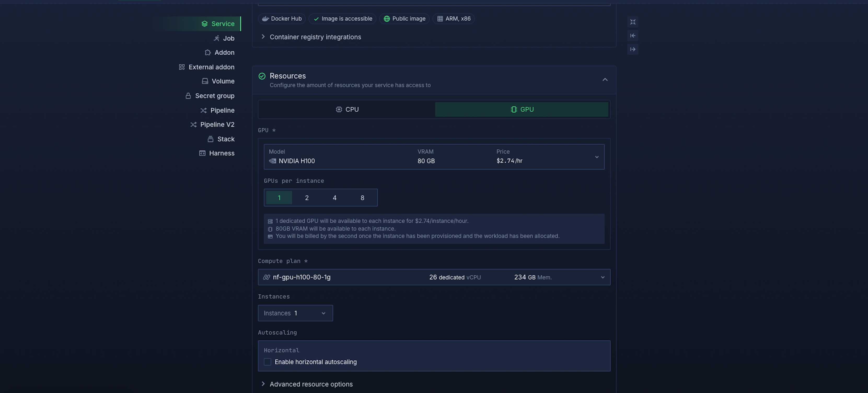Expand Container registry integrations
868x393 pixels.
(x=311, y=37)
